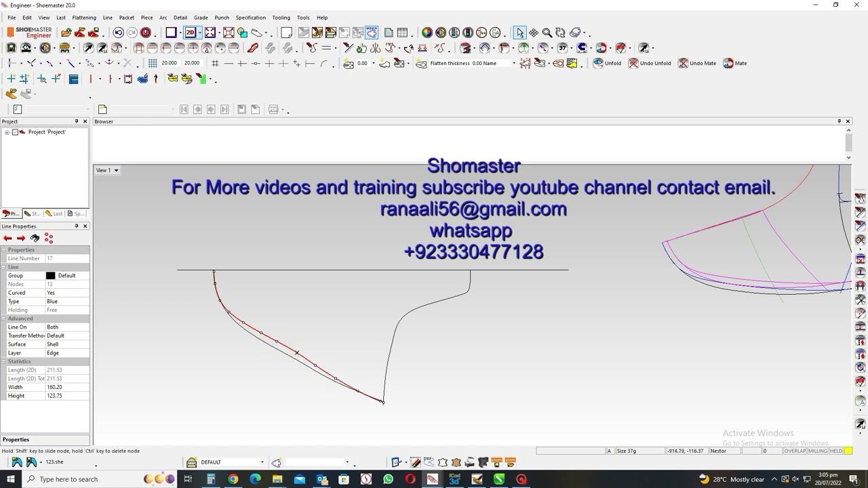Select the arrow pointer selection tool
868x488 pixels.
[x=520, y=33]
